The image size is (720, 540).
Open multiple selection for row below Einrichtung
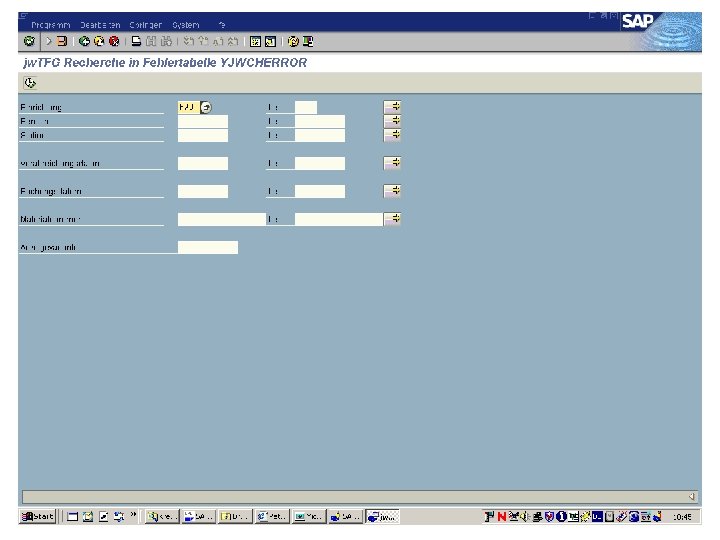pyautogui.click(x=392, y=121)
